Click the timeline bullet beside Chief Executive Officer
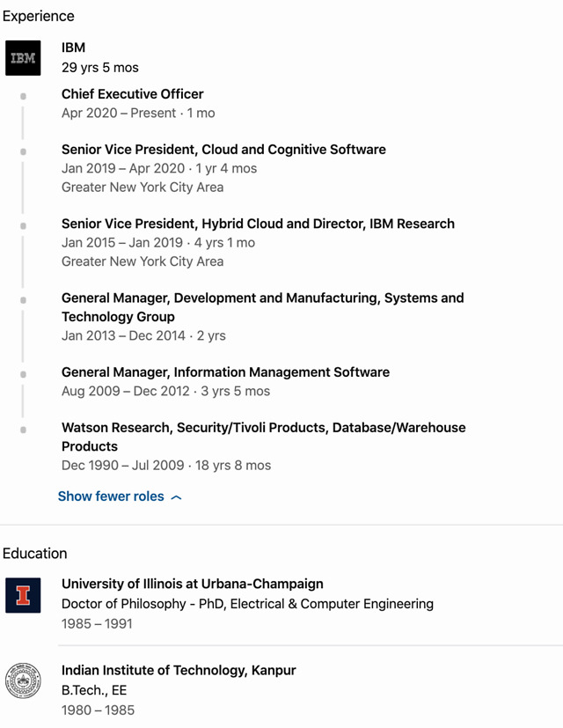The width and height of the screenshot is (563, 728). click(23, 96)
